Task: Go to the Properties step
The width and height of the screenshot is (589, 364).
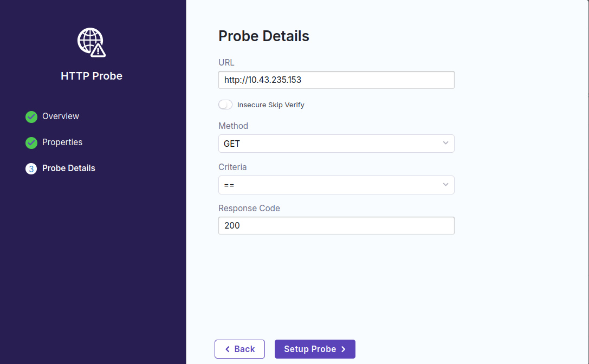Action: [x=62, y=142]
